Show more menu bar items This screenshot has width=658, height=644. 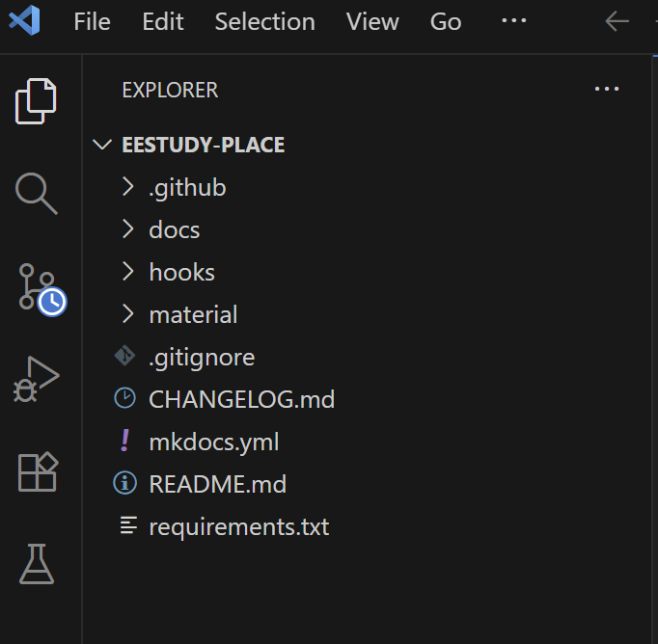click(514, 21)
